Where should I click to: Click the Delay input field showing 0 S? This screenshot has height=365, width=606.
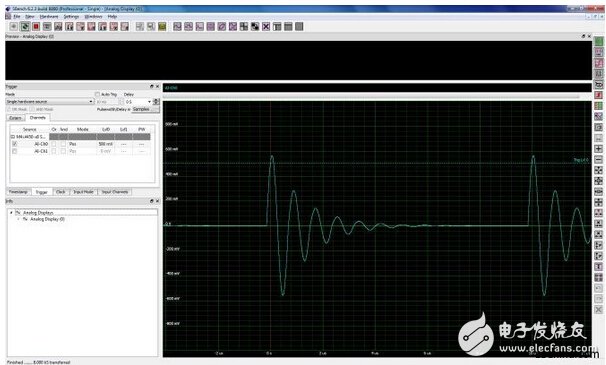pyautogui.click(x=135, y=101)
